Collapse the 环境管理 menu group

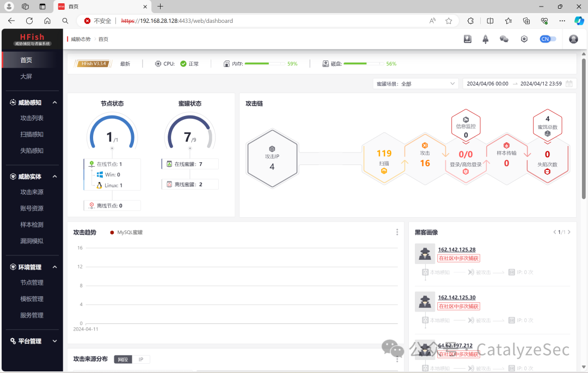point(55,267)
